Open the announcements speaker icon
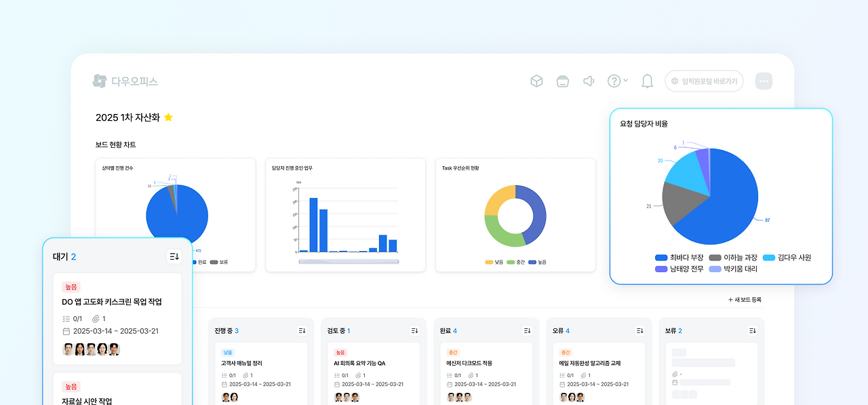The image size is (868, 405). (589, 80)
